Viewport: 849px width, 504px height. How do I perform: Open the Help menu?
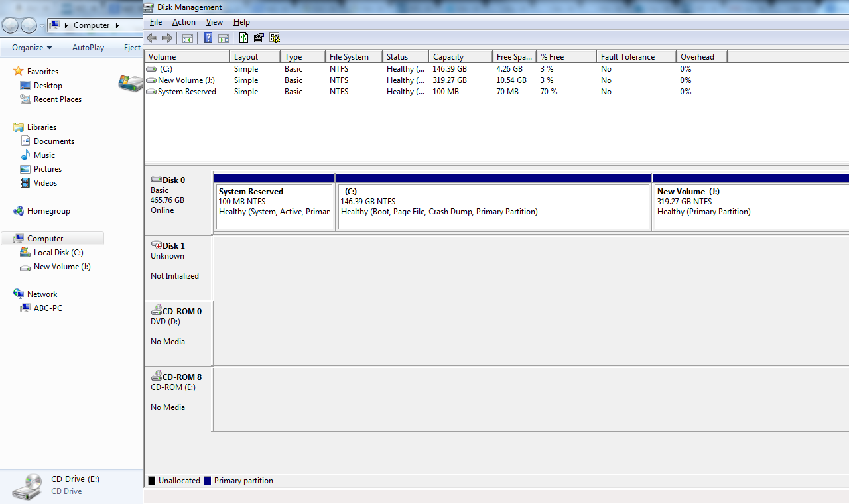[x=241, y=22]
